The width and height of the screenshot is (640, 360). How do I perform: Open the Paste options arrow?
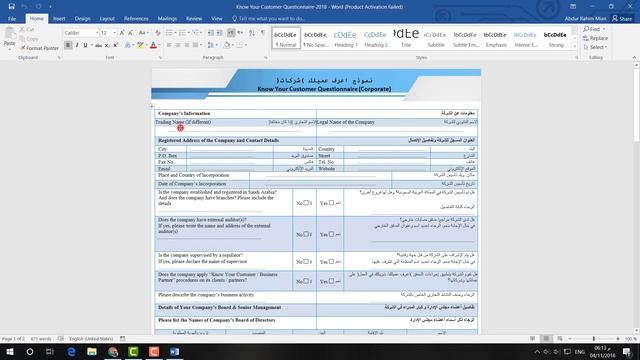click(x=9, y=49)
